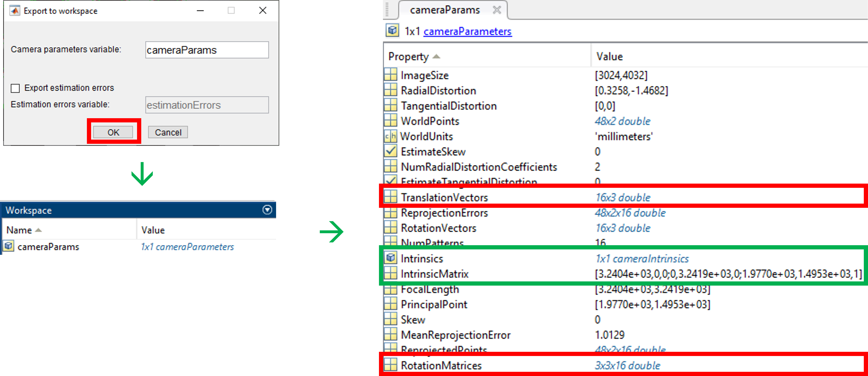Click the WorldUnits char-type icon
The width and height of the screenshot is (868, 376).
coord(391,136)
